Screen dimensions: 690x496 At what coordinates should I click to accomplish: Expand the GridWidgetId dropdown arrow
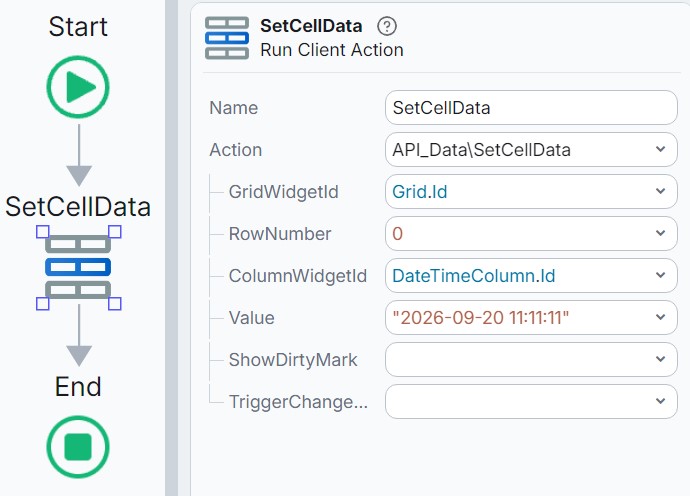point(660,191)
